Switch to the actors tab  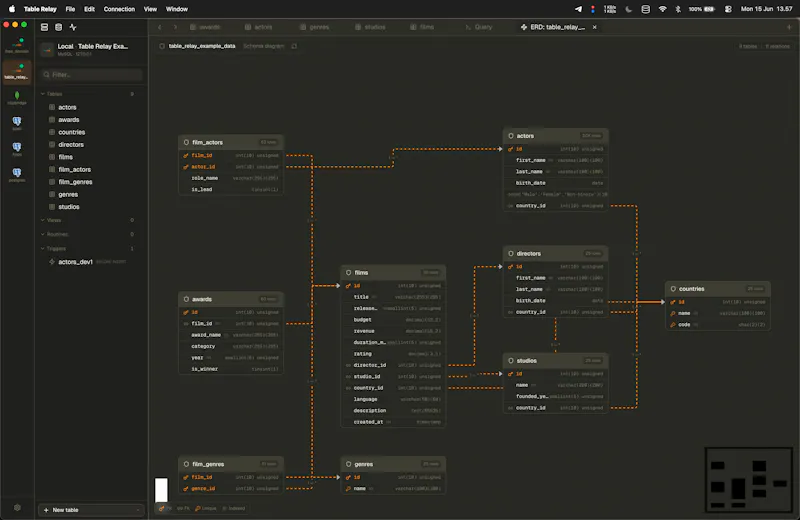(x=259, y=27)
